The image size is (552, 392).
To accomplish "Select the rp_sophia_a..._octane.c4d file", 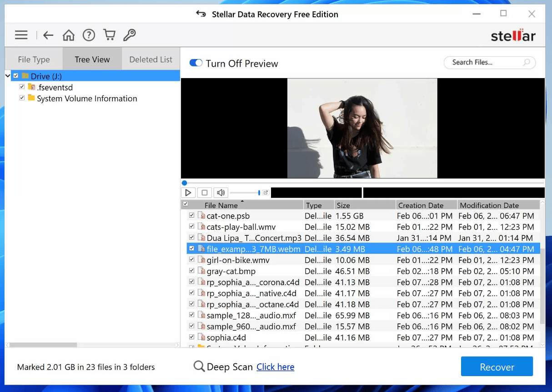I will (x=253, y=304).
